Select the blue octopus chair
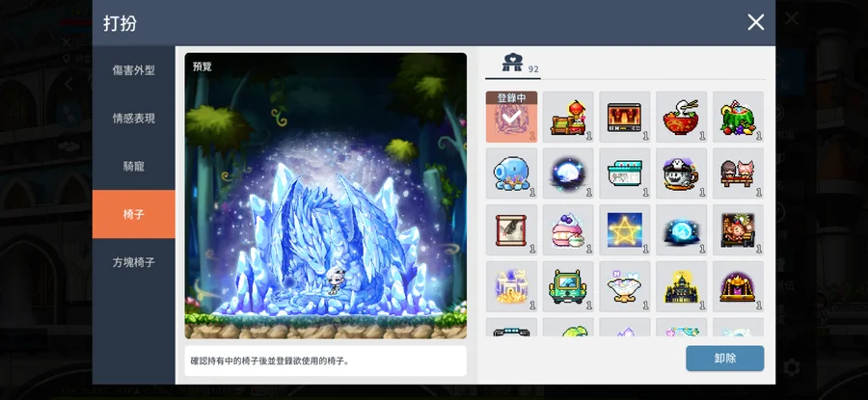This screenshot has height=400, width=868. [x=511, y=174]
